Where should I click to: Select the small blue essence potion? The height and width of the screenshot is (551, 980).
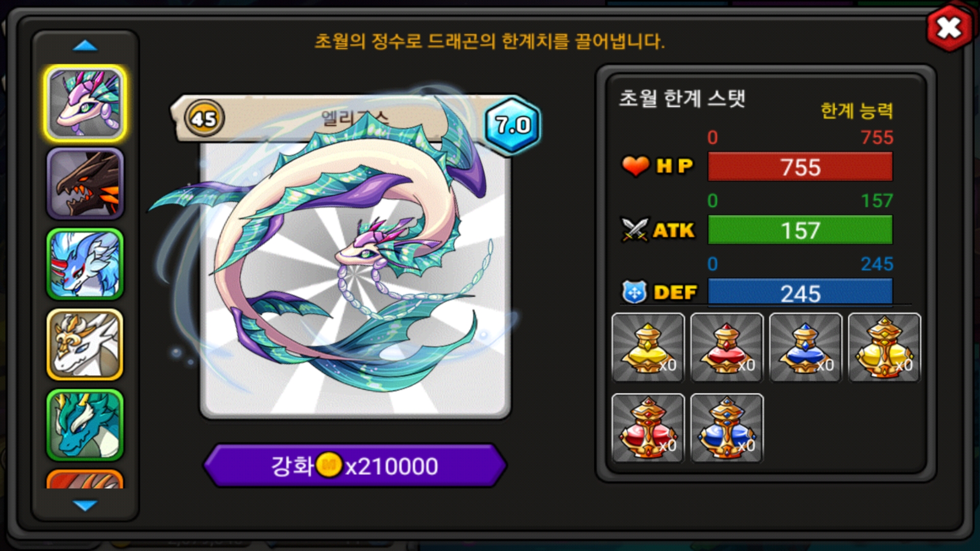click(x=805, y=348)
